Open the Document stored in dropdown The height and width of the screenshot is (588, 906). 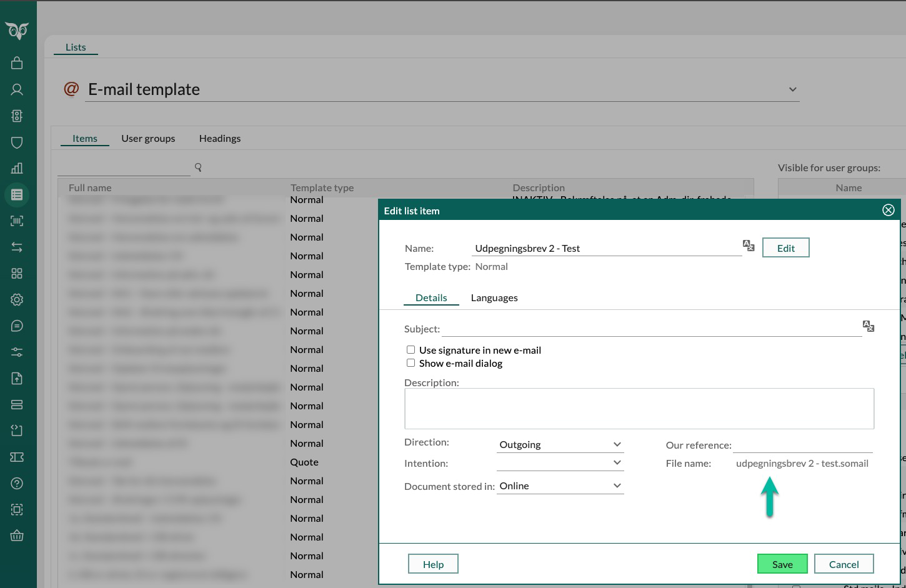(560, 486)
